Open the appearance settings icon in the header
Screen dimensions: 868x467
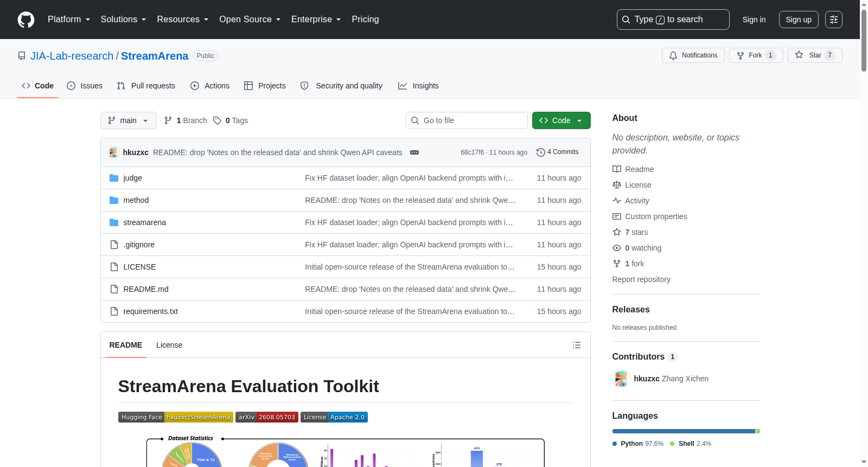pyautogui.click(x=834, y=20)
